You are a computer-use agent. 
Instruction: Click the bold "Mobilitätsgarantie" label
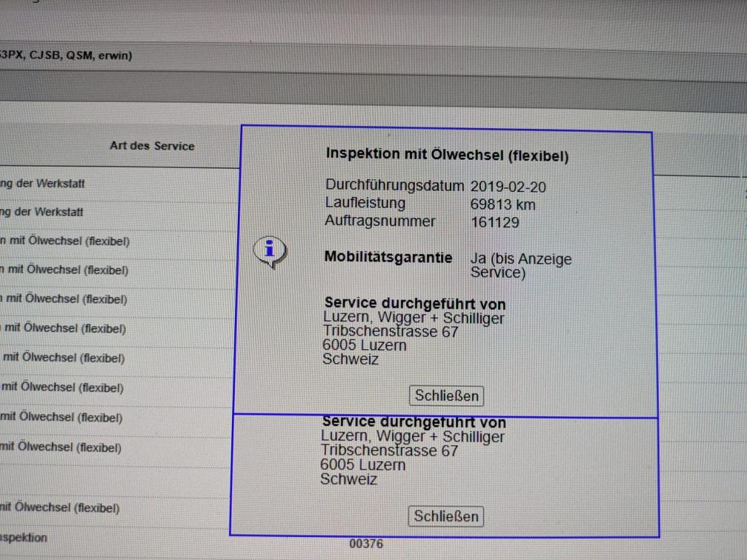coord(388,258)
